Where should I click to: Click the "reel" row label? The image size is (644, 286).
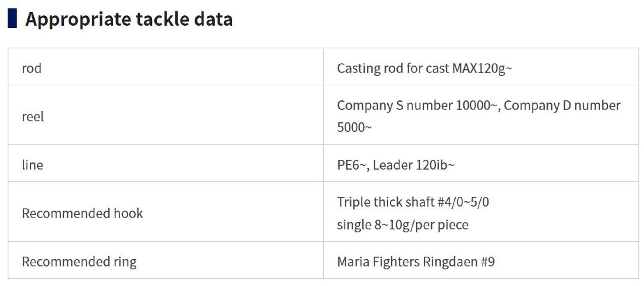33,116
